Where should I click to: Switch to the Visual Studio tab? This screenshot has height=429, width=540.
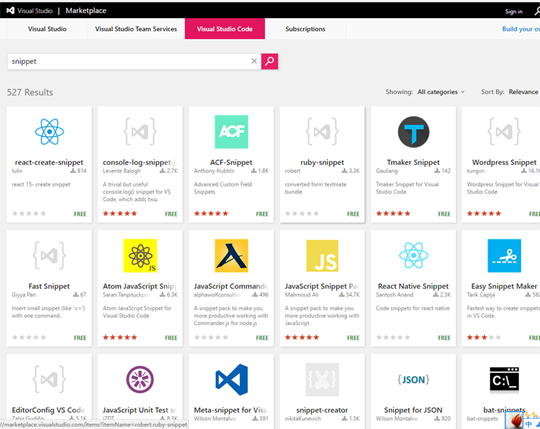47,29
